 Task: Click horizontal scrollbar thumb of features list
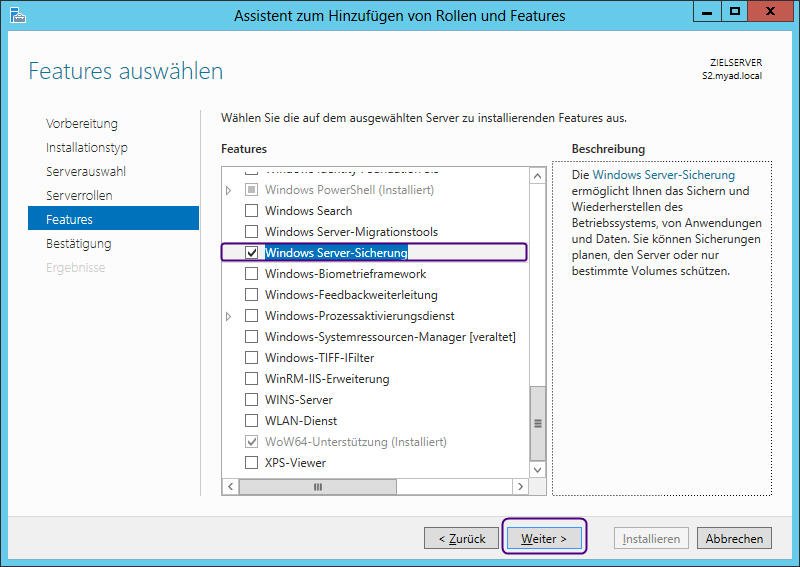tap(317, 487)
